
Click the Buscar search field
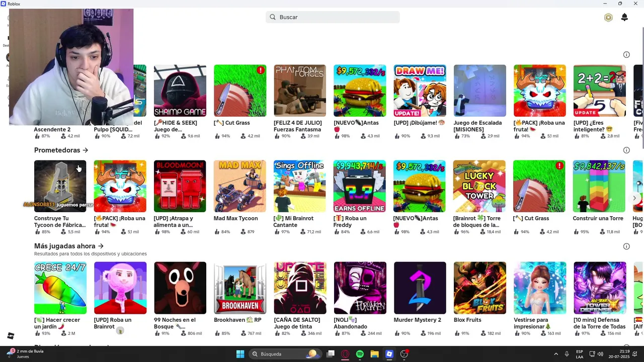point(333,17)
